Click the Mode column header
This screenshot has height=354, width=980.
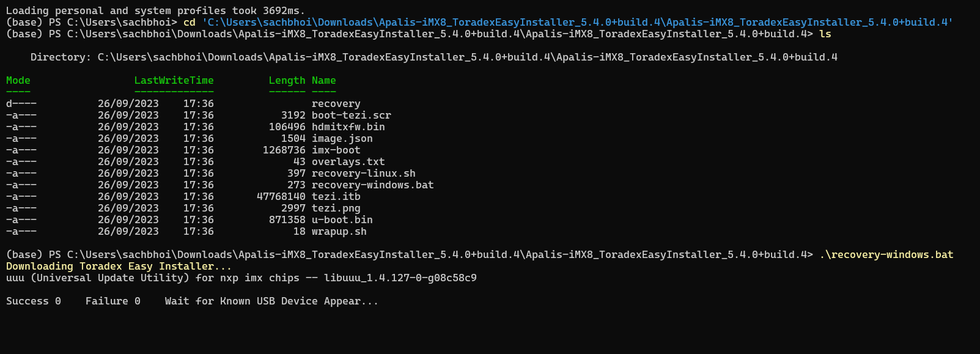(18, 81)
